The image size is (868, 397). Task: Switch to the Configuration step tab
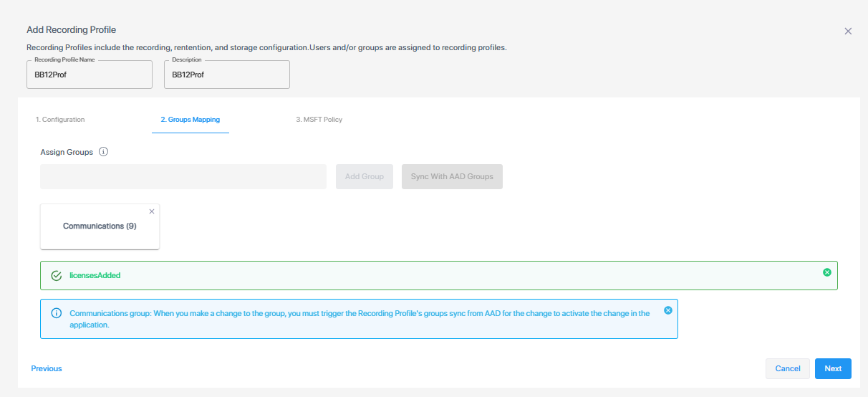pyautogui.click(x=60, y=120)
